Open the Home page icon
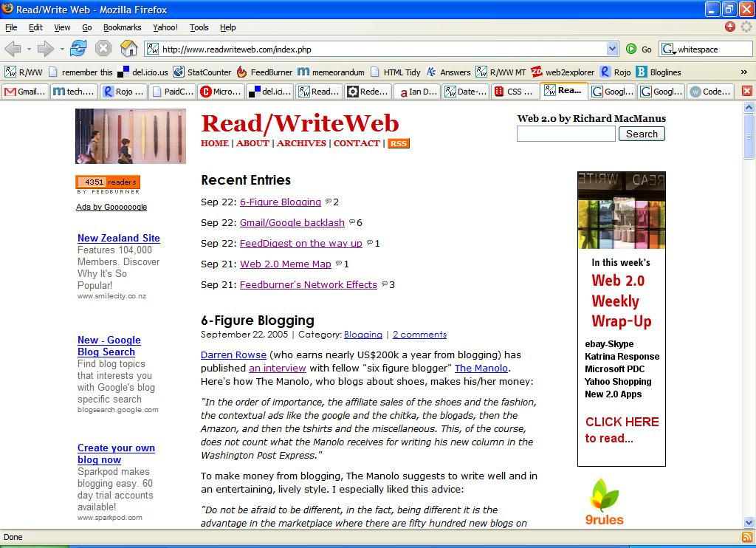Screen dimensions: 756x548 click(x=128, y=48)
